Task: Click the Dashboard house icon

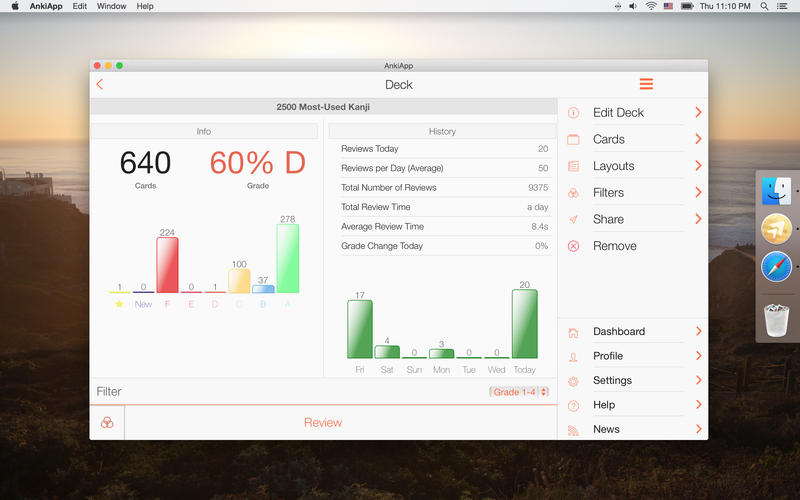Action: [573, 333]
